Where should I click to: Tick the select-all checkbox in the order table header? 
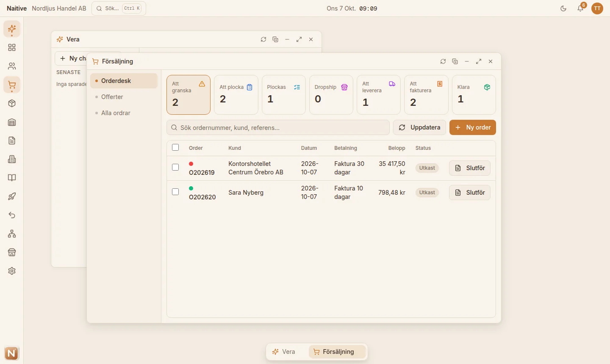pyautogui.click(x=175, y=148)
